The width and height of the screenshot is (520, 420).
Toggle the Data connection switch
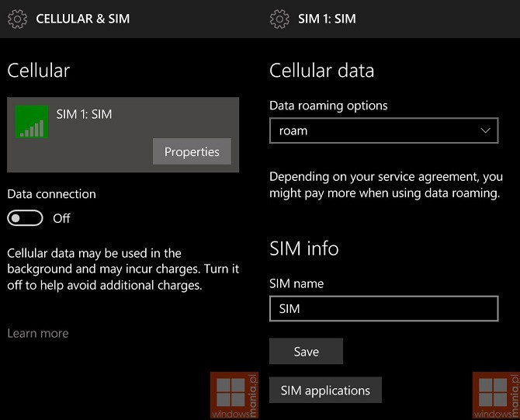click(25, 218)
